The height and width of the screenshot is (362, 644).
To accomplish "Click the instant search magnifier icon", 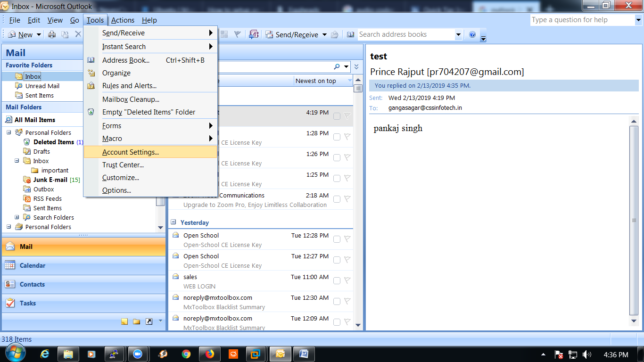I will [337, 66].
